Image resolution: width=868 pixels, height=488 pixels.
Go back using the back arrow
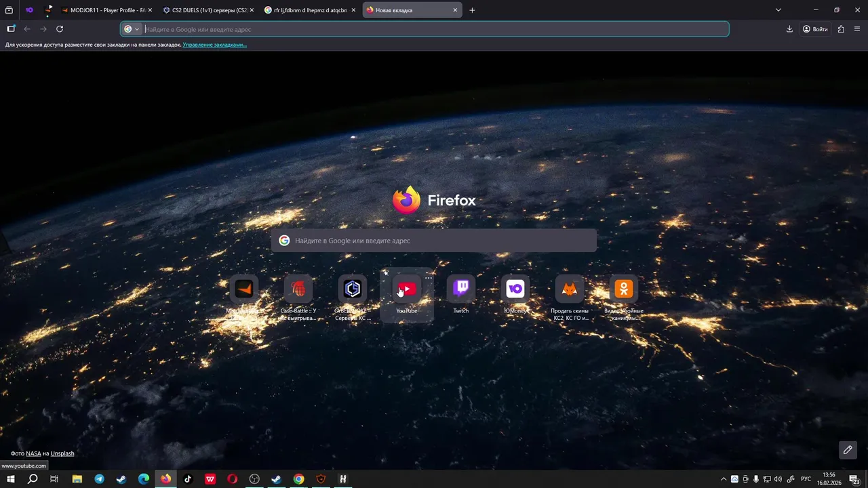click(x=27, y=29)
